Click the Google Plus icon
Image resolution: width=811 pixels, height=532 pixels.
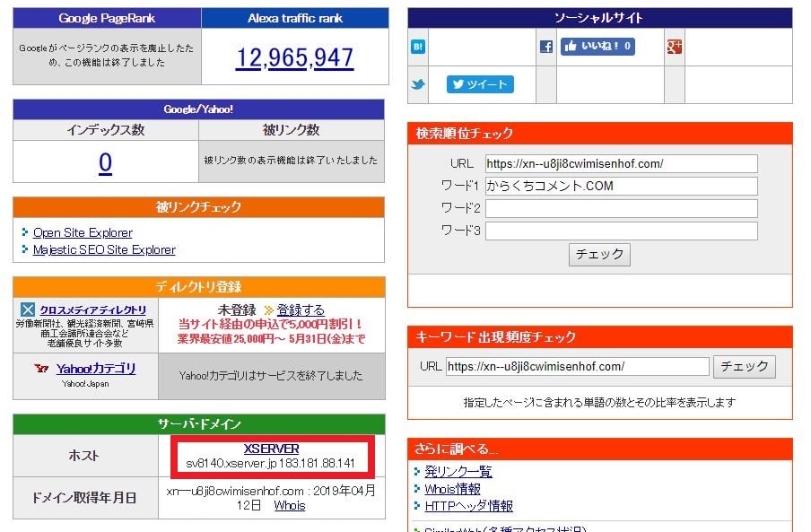(675, 47)
